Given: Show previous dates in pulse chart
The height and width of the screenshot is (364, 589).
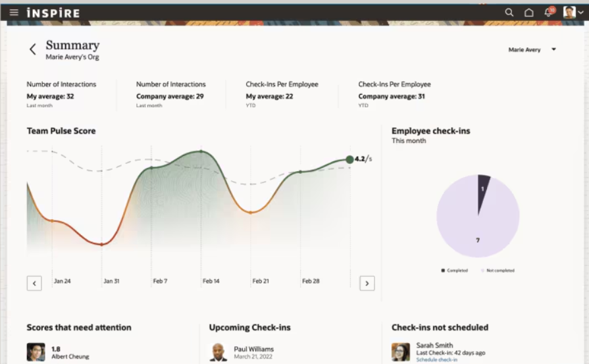Looking at the screenshot, I should (34, 283).
